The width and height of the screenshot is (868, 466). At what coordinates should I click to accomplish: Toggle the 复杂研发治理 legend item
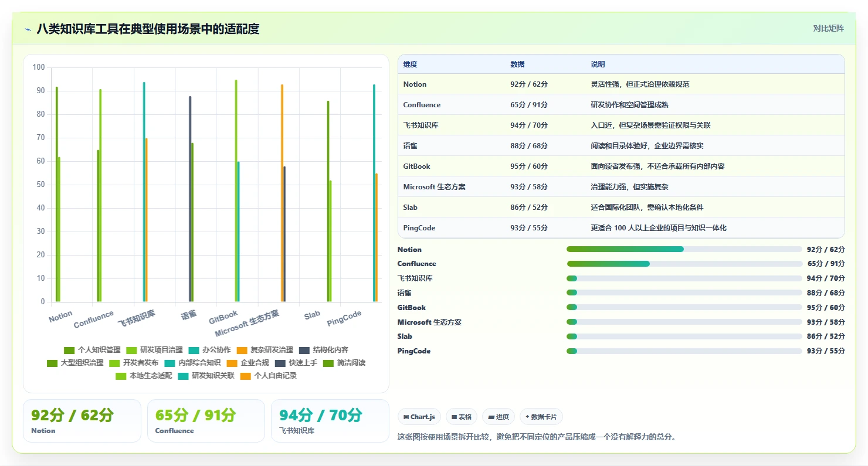pyautogui.click(x=265, y=350)
